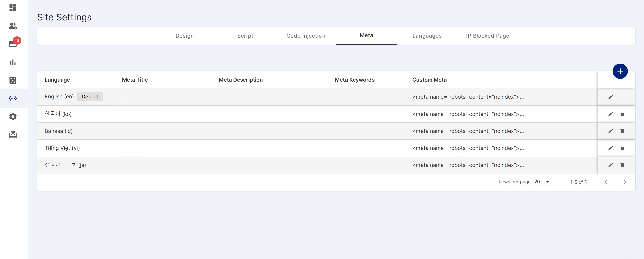
Task: Open the users icon in sidebar
Action: click(x=13, y=26)
